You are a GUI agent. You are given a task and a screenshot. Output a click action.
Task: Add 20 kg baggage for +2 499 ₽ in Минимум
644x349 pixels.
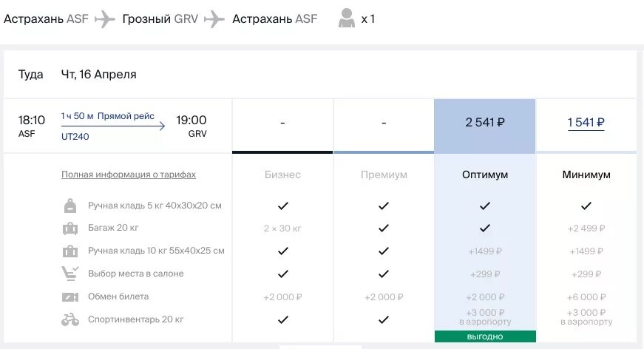point(586,228)
